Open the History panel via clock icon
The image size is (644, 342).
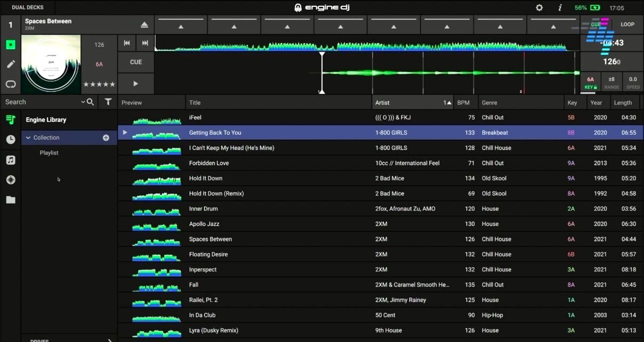click(x=10, y=139)
